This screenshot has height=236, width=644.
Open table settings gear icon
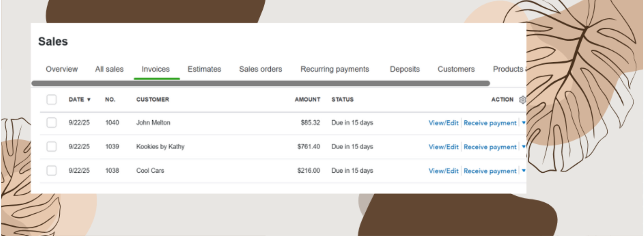[522, 100]
